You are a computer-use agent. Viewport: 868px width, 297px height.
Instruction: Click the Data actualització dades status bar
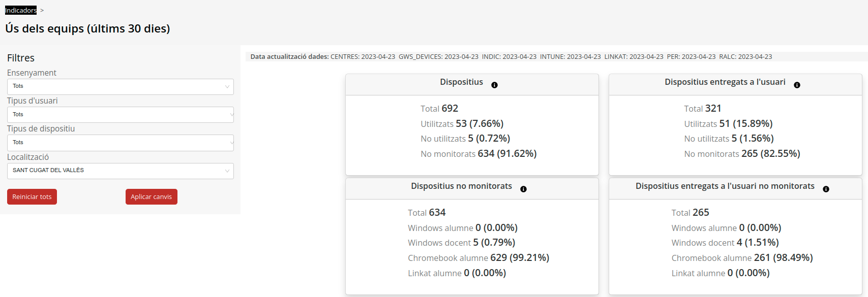[511, 57]
